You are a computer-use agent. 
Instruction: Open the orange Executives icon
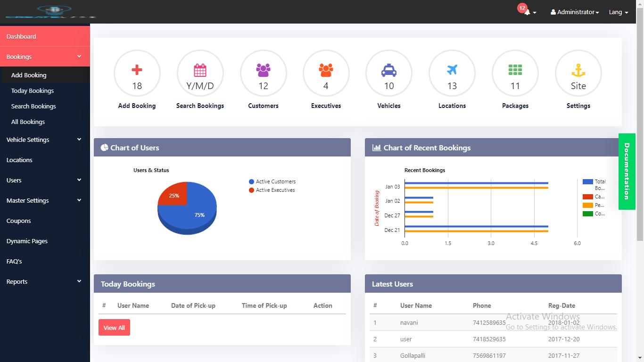tap(326, 71)
